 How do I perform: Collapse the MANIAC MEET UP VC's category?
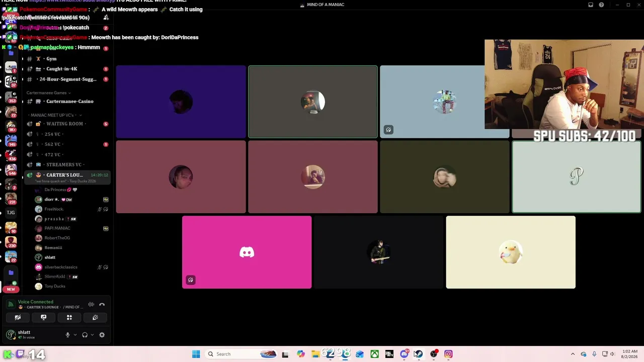point(55,115)
